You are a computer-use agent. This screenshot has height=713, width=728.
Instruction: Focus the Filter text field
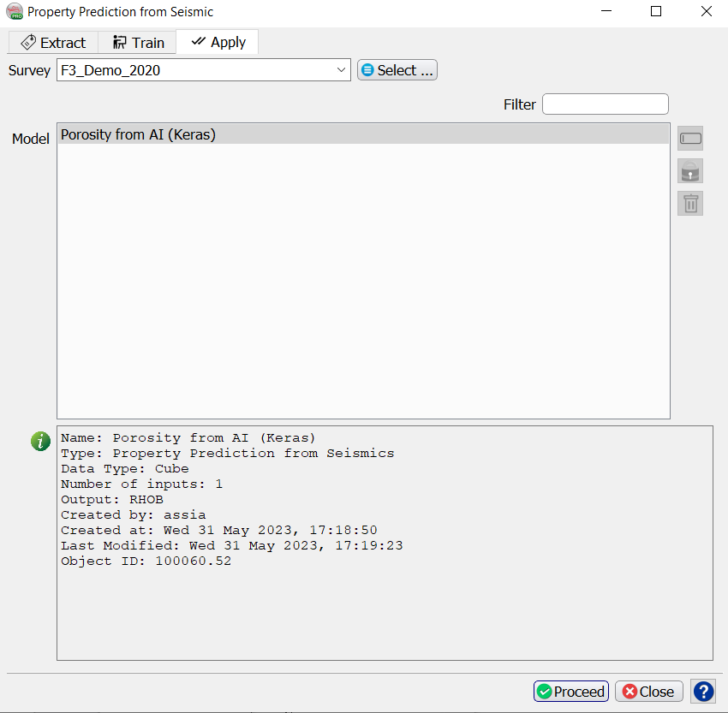point(605,104)
